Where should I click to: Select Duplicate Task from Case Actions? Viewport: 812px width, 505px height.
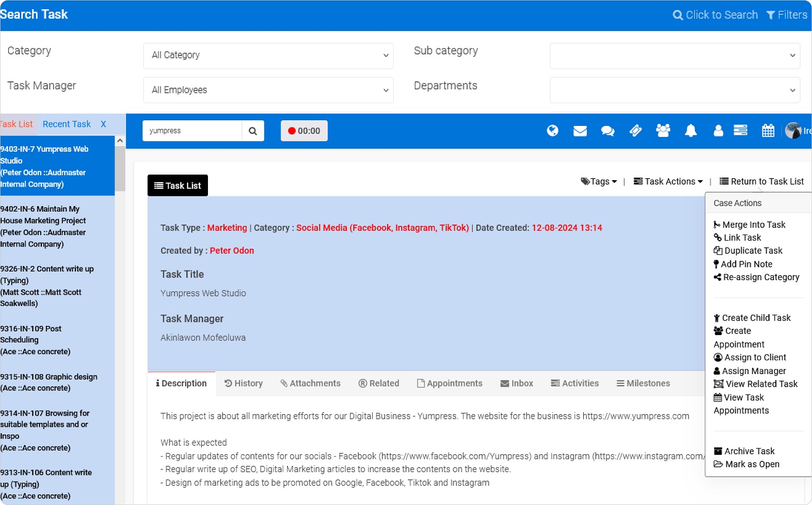(x=752, y=250)
